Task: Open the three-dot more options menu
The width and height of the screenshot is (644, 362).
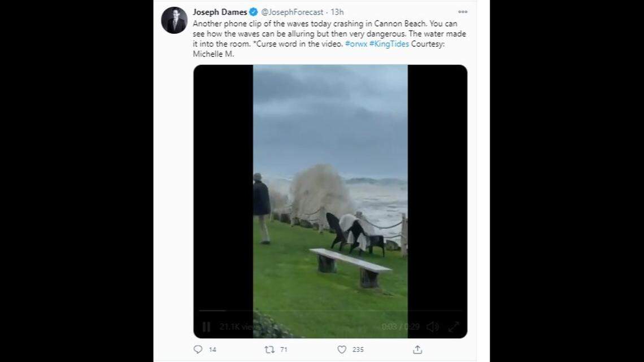Action: click(x=463, y=12)
